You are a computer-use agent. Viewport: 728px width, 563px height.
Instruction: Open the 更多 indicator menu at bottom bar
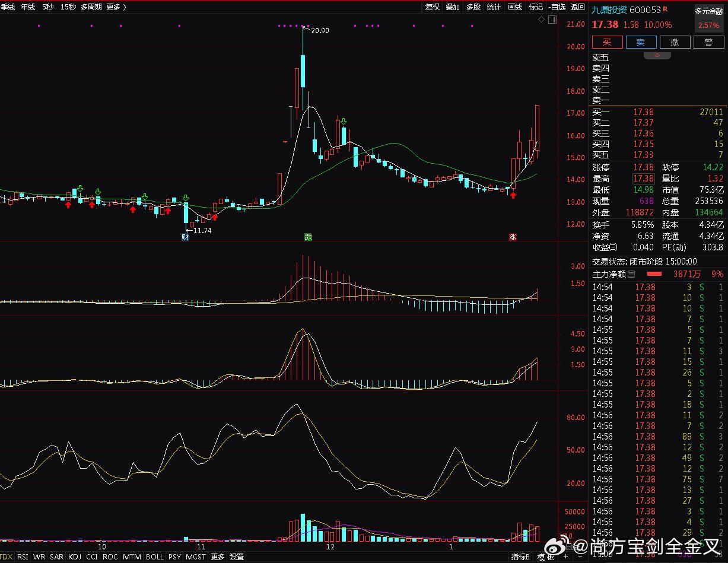pyautogui.click(x=218, y=558)
